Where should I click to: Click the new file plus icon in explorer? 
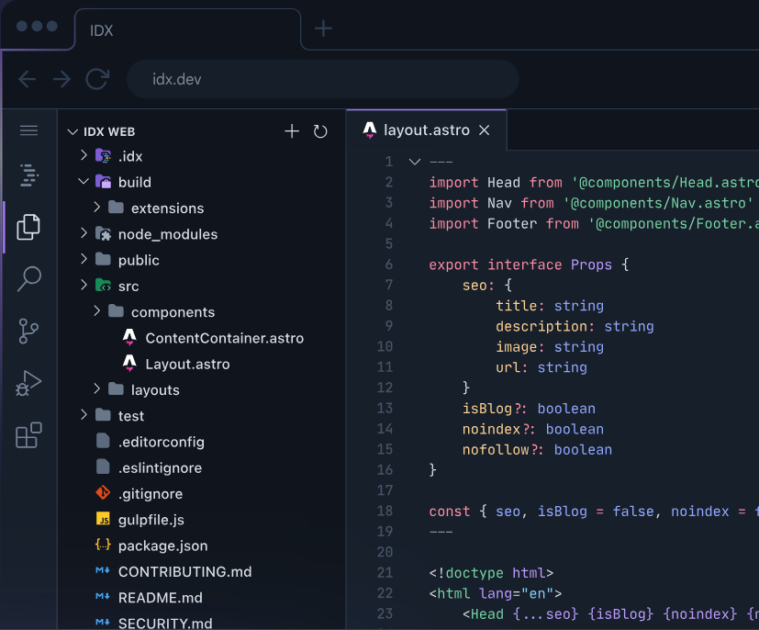(x=292, y=131)
